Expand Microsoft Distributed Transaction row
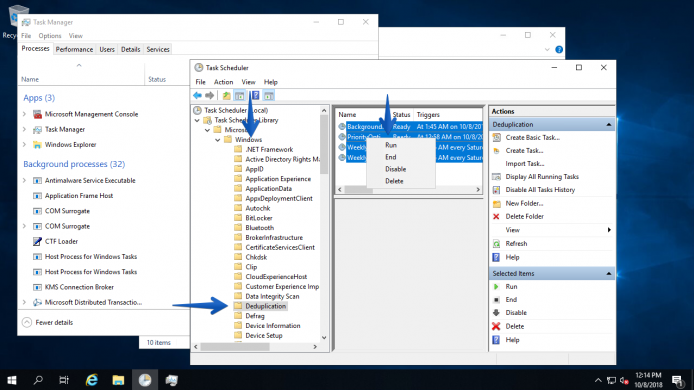Image resolution: width=694 pixels, height=390 pixels. (x=24, y=302)
